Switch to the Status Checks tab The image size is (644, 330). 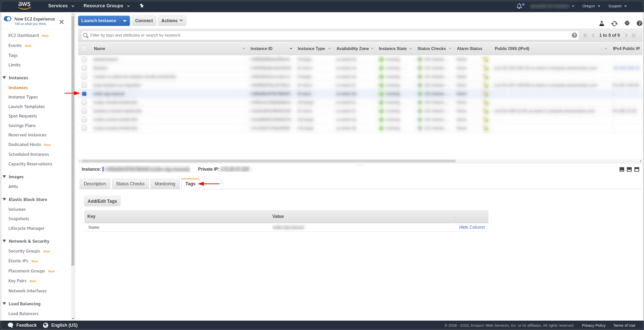pos(130,184)
